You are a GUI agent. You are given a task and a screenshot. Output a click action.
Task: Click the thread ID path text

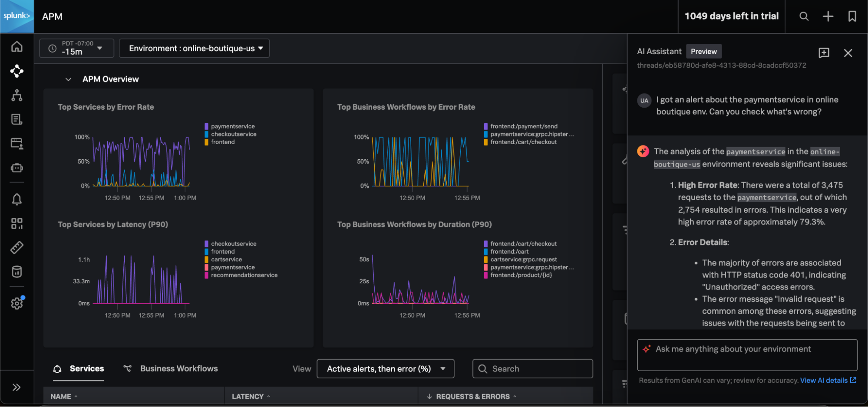click(x=721, y=65)
